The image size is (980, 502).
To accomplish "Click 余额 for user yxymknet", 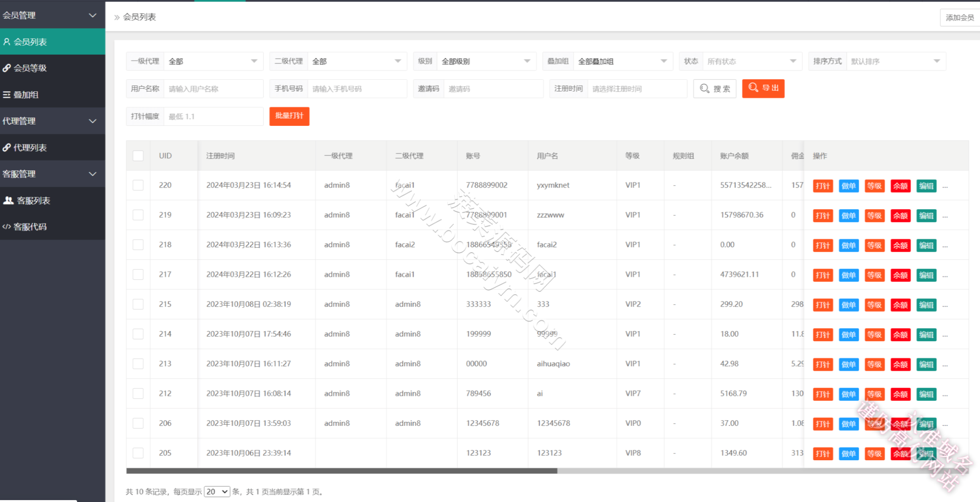I will (x=900, y=186).
